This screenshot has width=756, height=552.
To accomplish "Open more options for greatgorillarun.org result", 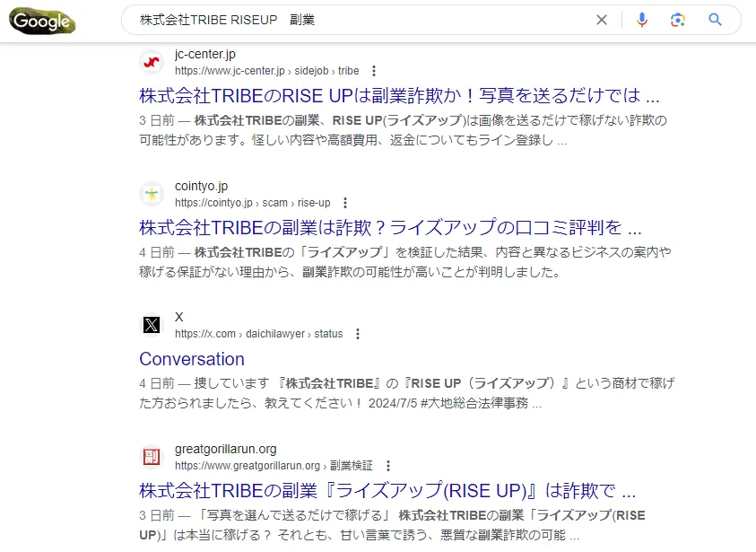I will pyautogui.click(x=388, y=466).
